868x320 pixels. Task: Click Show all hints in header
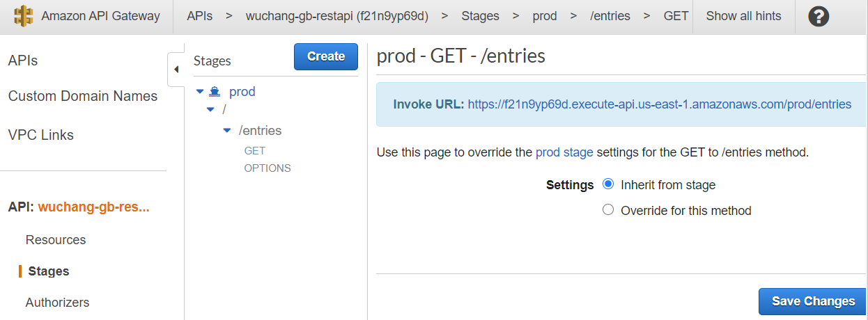pos(743,16)
